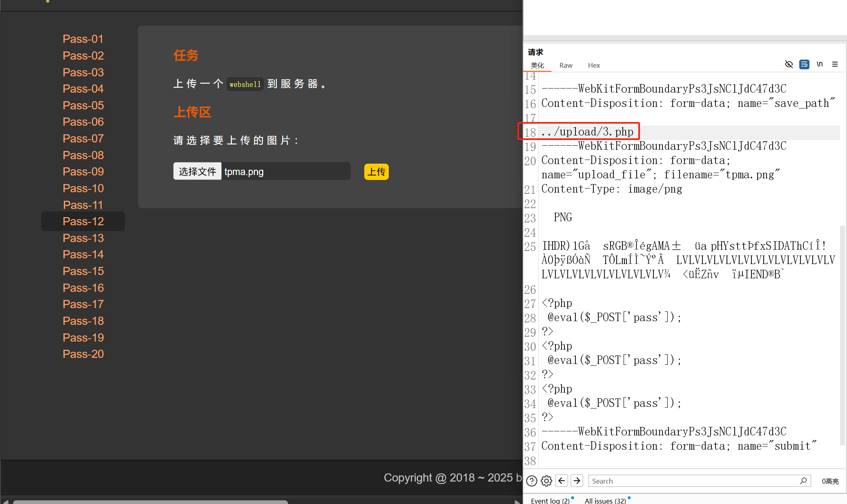
Task: Toggle word wrap in request editor
Action: click(804, 64)
